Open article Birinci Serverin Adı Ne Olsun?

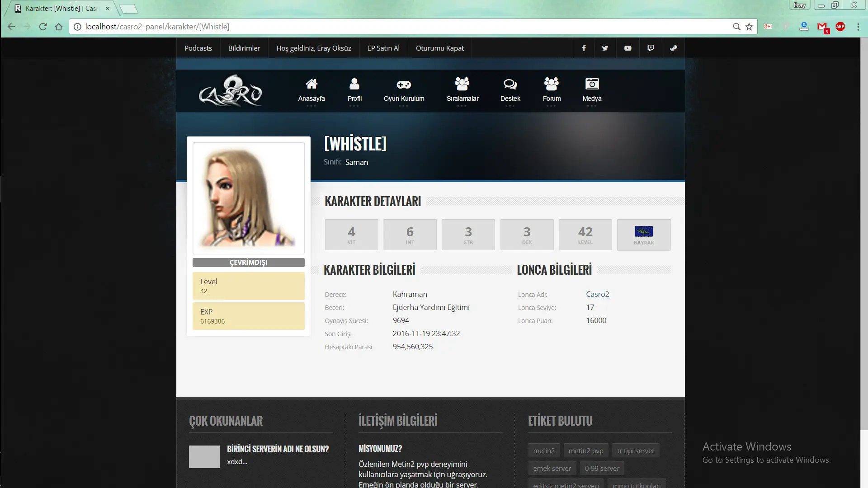coord(278,449)
